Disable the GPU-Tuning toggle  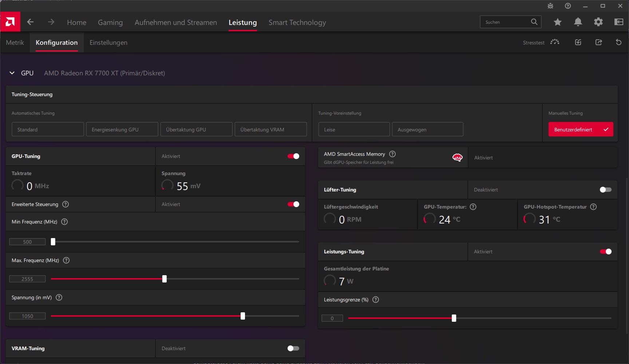293,156
